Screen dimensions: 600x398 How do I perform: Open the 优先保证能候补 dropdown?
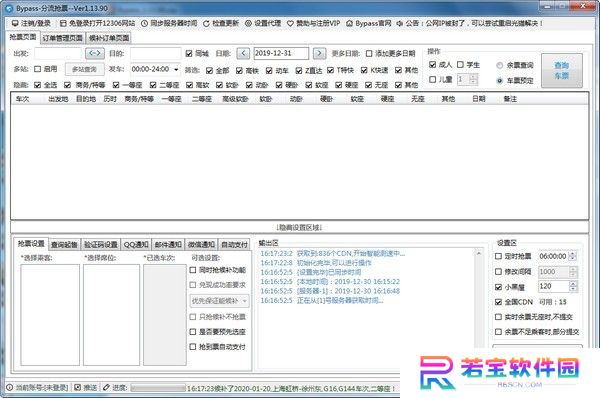pyautogui.click(x=219, y=301)
